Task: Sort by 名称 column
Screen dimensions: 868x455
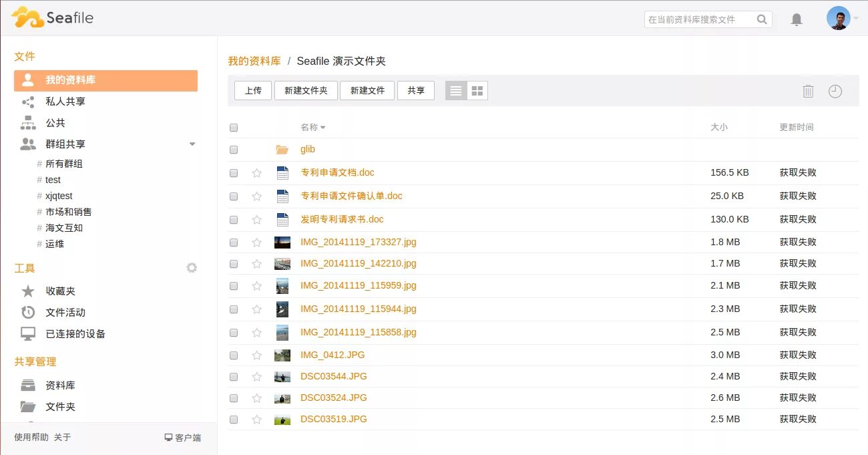Action: [x=312, y=127]
